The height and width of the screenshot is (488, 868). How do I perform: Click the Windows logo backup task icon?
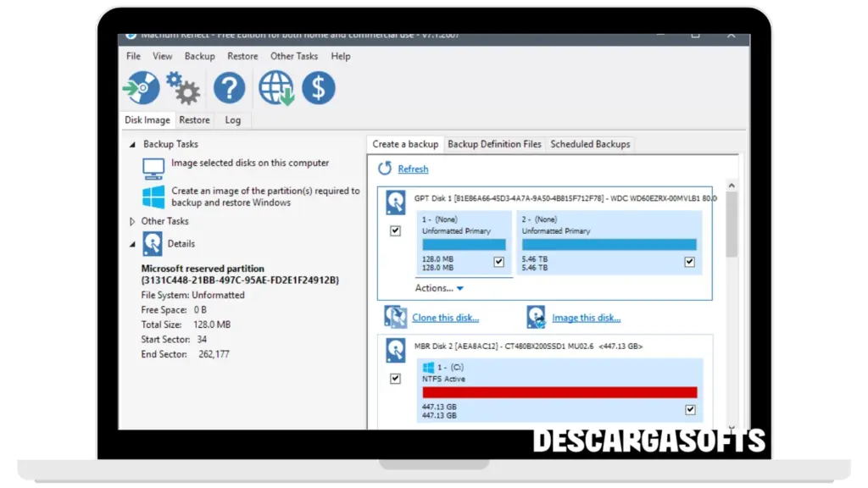[x=153, y=197]
